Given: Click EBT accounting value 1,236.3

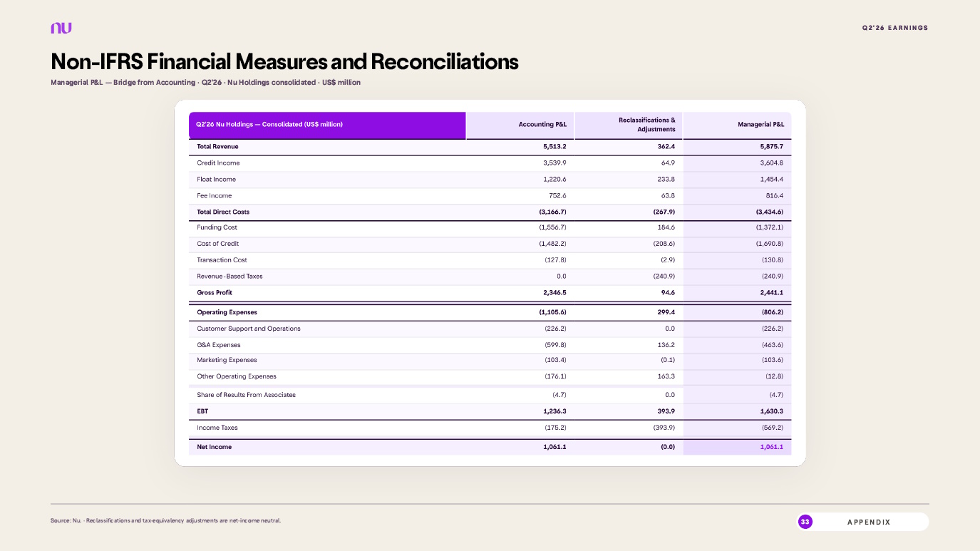Looking at the screenshot, I should coord(554,411).
